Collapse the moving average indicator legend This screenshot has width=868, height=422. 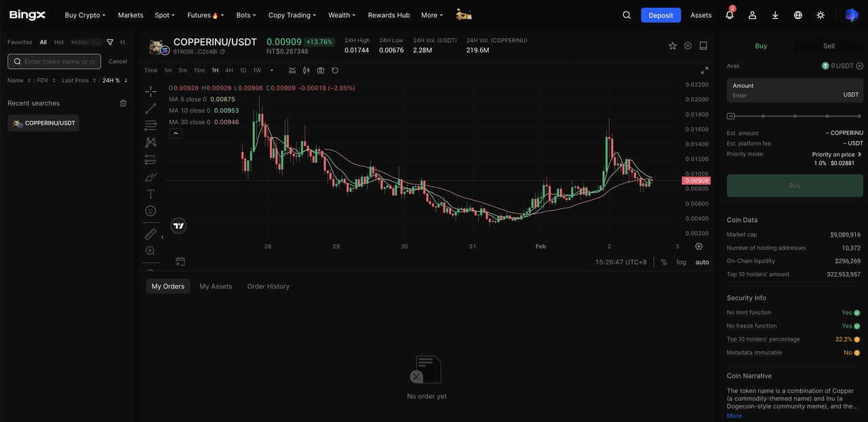click(175, 134)
